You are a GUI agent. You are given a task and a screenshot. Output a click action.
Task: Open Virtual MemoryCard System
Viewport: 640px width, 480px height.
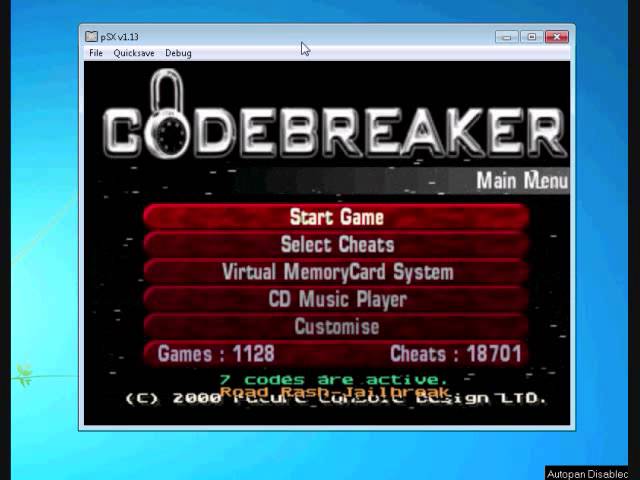(x=336, y=272)
